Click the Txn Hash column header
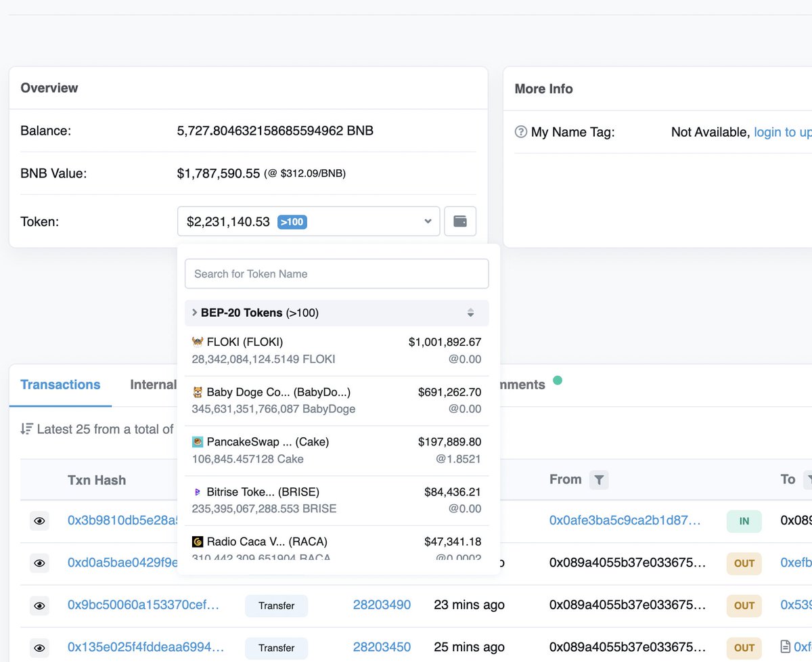This screenshot has width=812, height=662. click(97, 480)
